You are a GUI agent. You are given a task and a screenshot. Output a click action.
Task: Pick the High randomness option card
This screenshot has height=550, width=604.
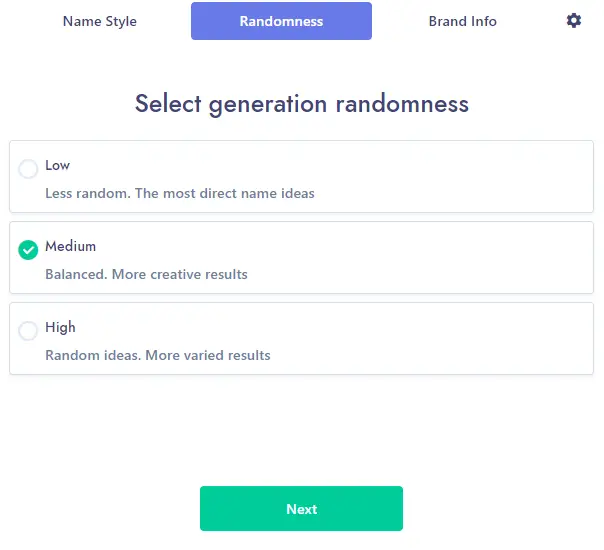(301, 338)
